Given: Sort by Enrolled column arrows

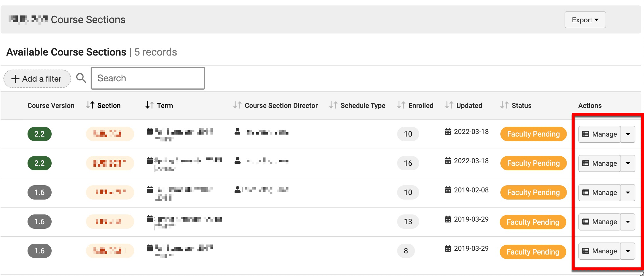Looking at the screenshot, I should pyautogui.click(x=401, y=105).
